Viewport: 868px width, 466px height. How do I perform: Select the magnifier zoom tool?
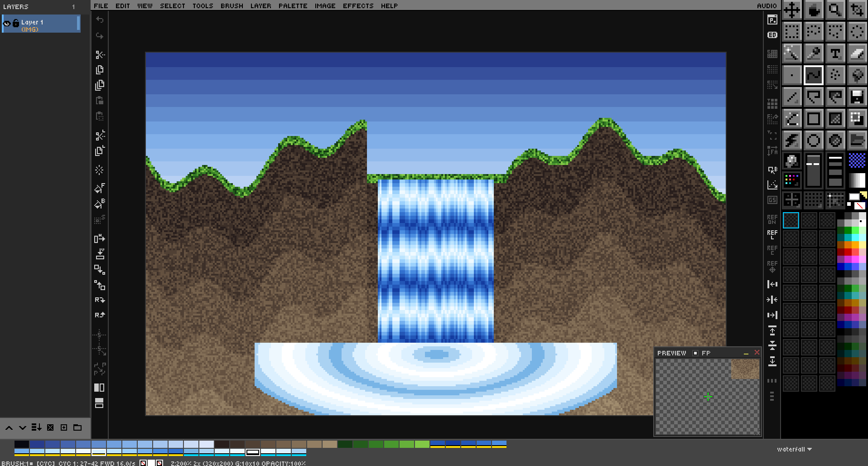[835, 10]
